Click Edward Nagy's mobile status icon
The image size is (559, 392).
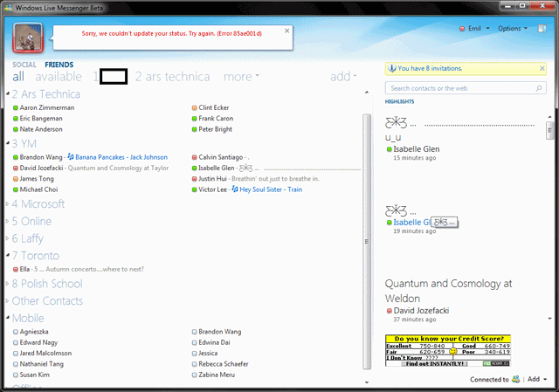(16, 342)
